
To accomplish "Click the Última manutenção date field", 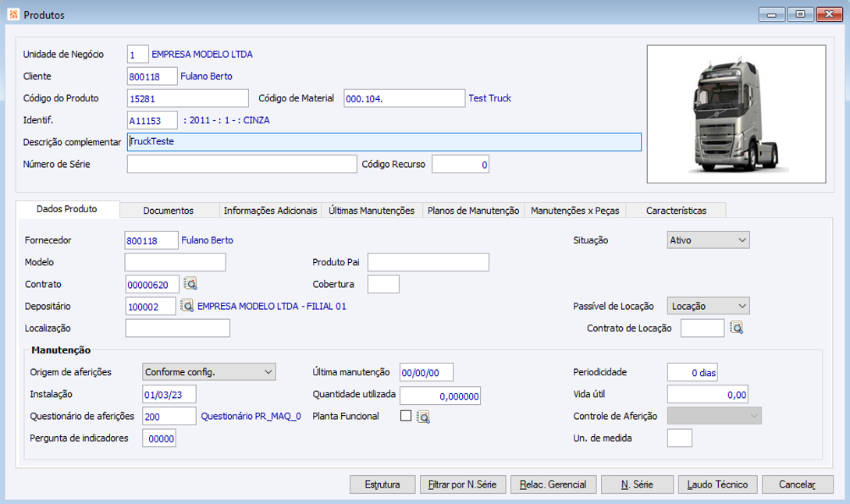I will tap(427, 372).
